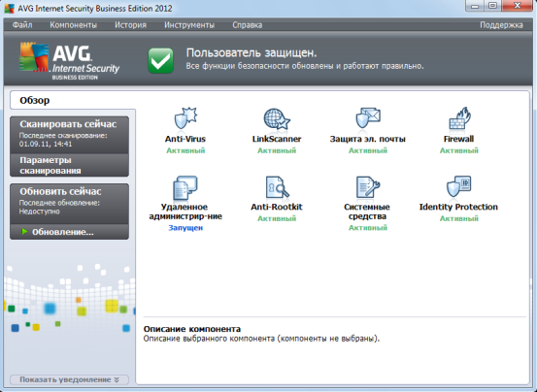Click the Identity Protection label text
Viewport: 537px width, 392px height.
pyautogui.click(x=458, y=207)
